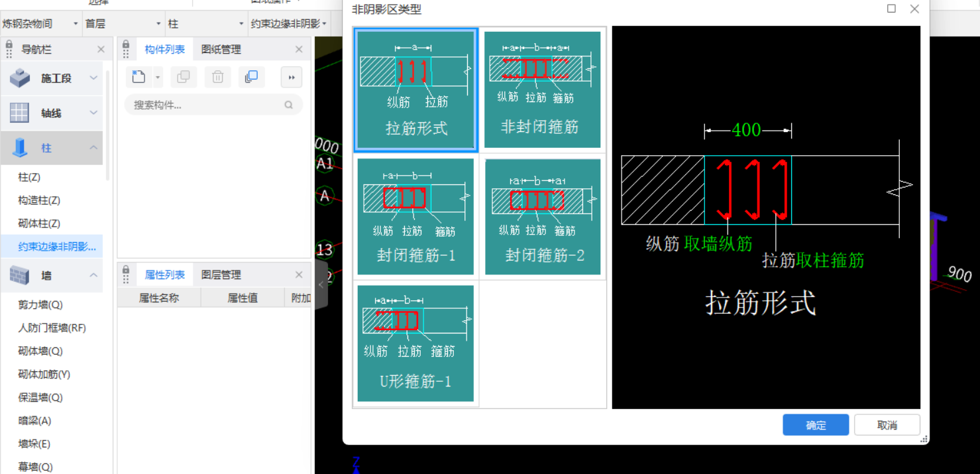Collapse side panels with the gray arrow handle
Image resolution: width=980 pixels, height=474 pixels.
tap(321, 284)
